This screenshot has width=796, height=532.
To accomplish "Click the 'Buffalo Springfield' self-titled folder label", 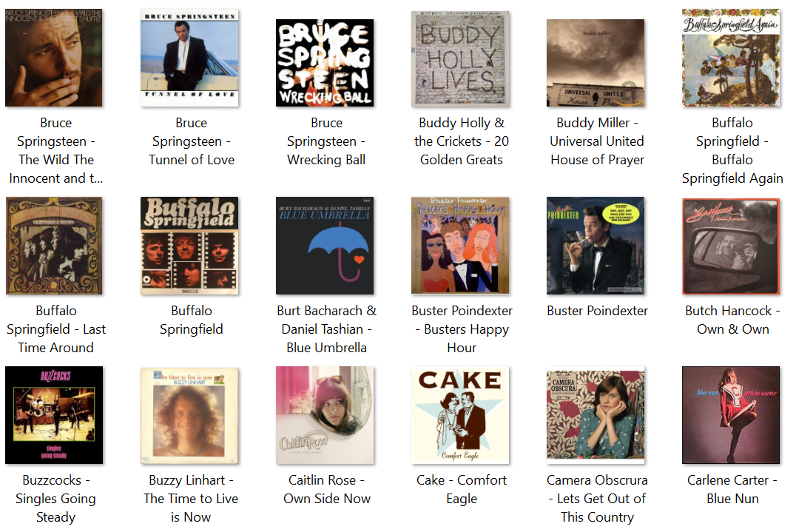I will [x=192, y=320].
